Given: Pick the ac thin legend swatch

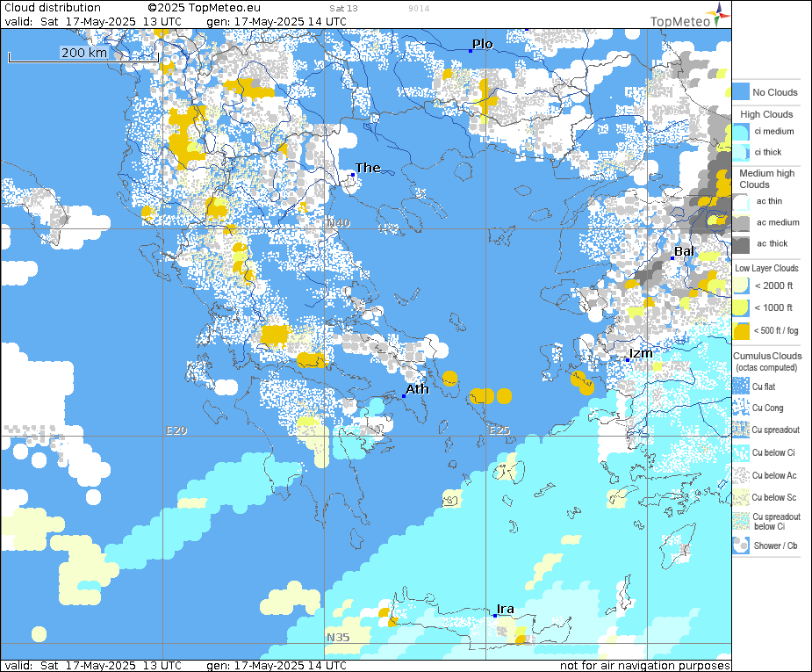Looking at the screenshot, I should click(x=741, y=201).
